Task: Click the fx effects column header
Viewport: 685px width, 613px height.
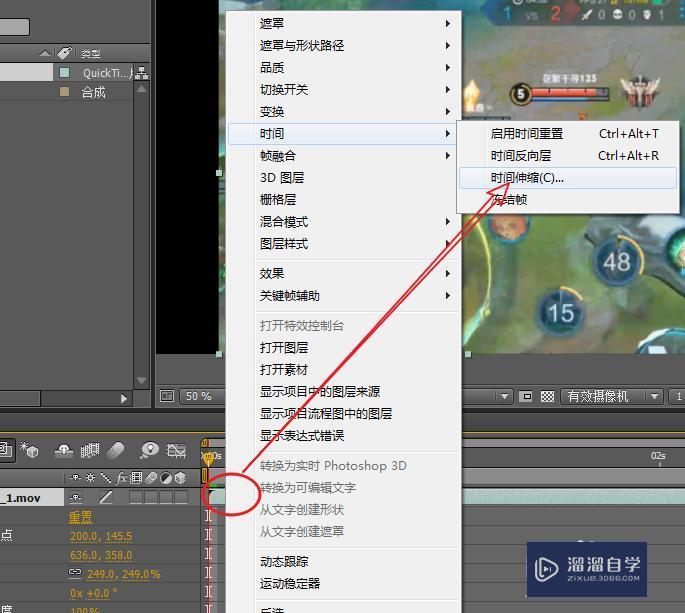Action: pos(121,478)
